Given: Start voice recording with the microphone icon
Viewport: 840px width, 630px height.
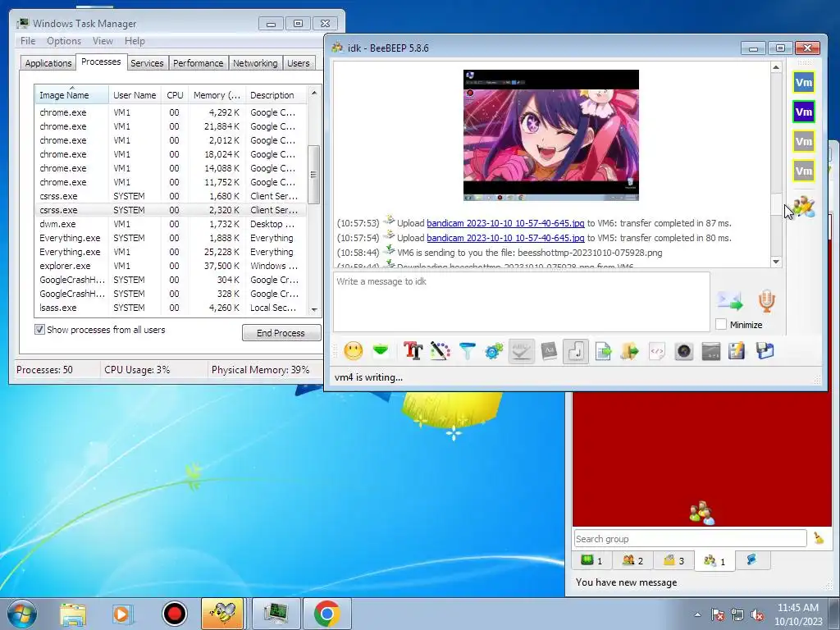Looking at the screenshot, I should pos(767,301).
